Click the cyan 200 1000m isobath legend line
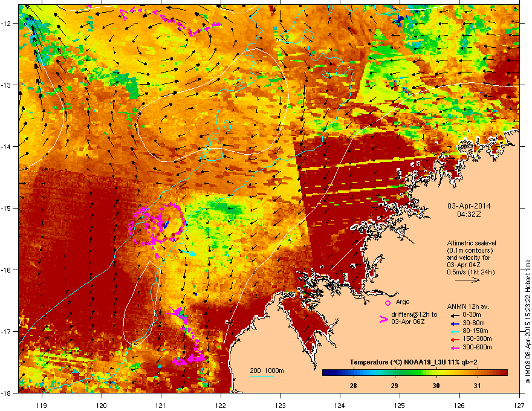532x411 pixels. pos(262,376)
